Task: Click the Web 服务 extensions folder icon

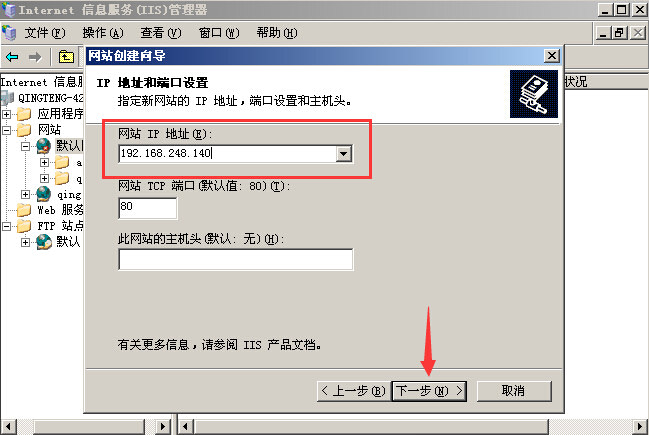Action: [x=24, y=210]
